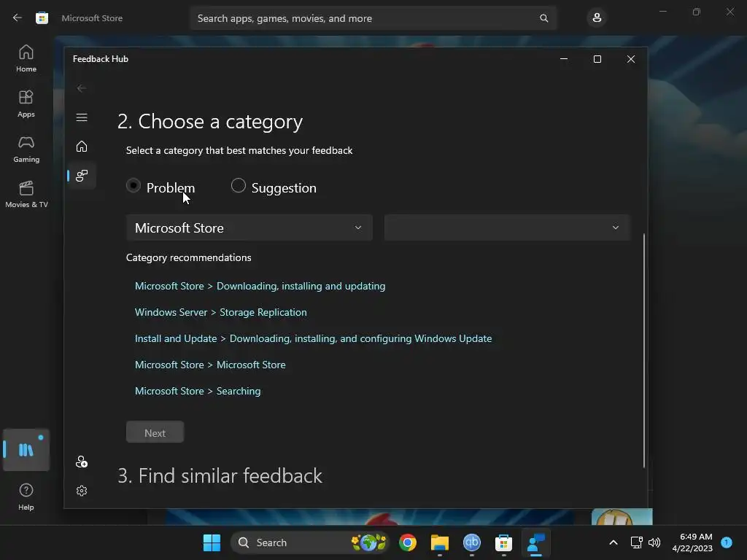Viewport: 747px width, 560px height.
Task: Open the empty subcategory dropdown
Action: [x=507, y=227]
